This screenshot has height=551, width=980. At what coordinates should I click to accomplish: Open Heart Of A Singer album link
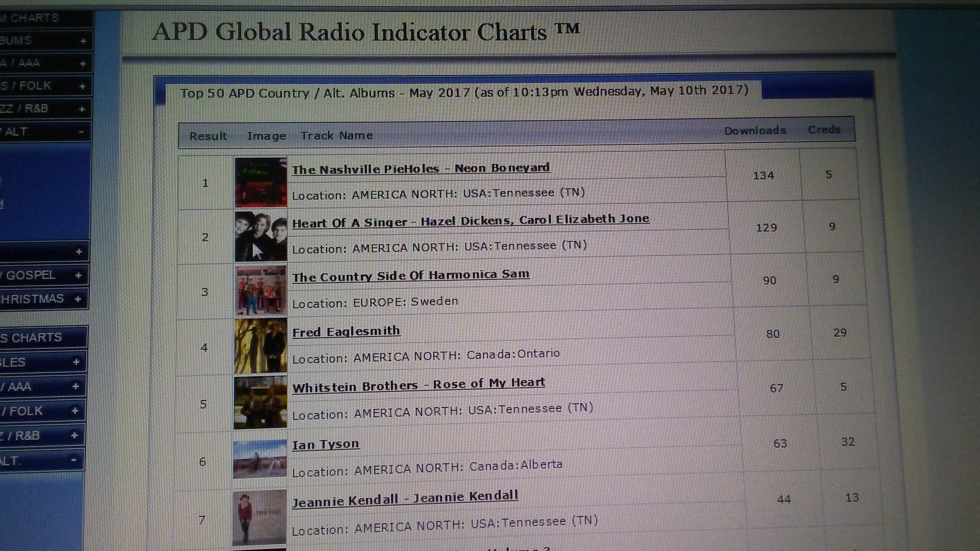[x=470, y=221]
